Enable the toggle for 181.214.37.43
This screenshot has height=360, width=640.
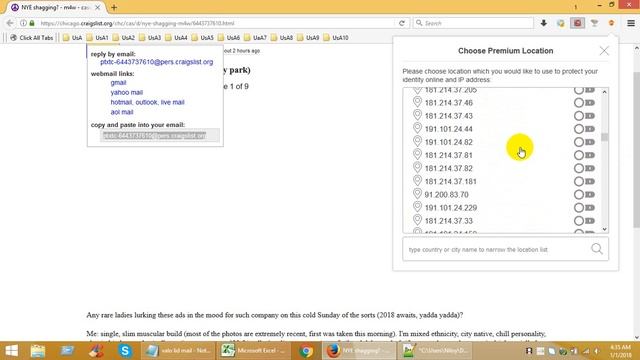pos(584,116)
